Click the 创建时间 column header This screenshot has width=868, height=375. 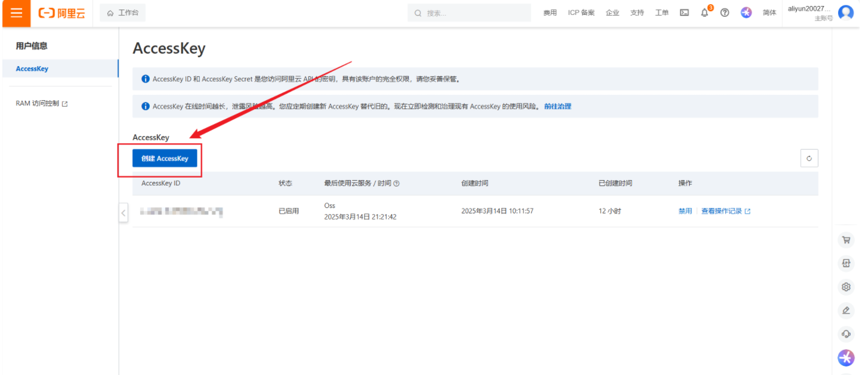click(x=475, y=184)
